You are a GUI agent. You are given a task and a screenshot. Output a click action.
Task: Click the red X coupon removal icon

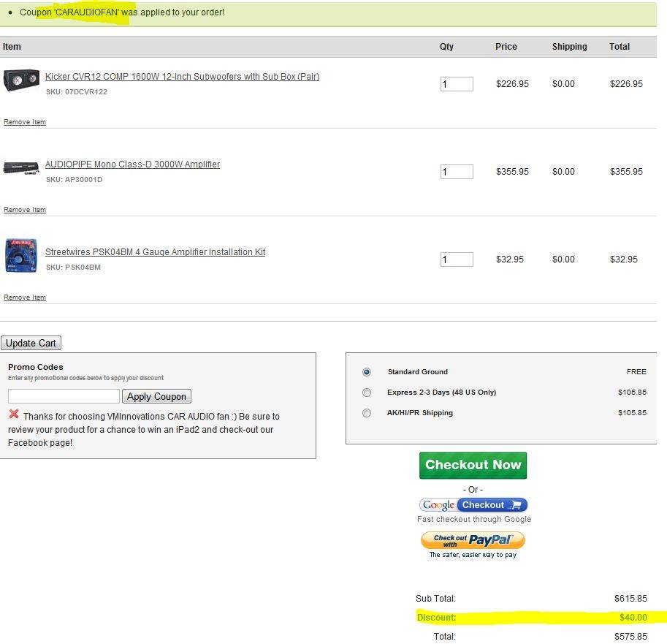14,414
